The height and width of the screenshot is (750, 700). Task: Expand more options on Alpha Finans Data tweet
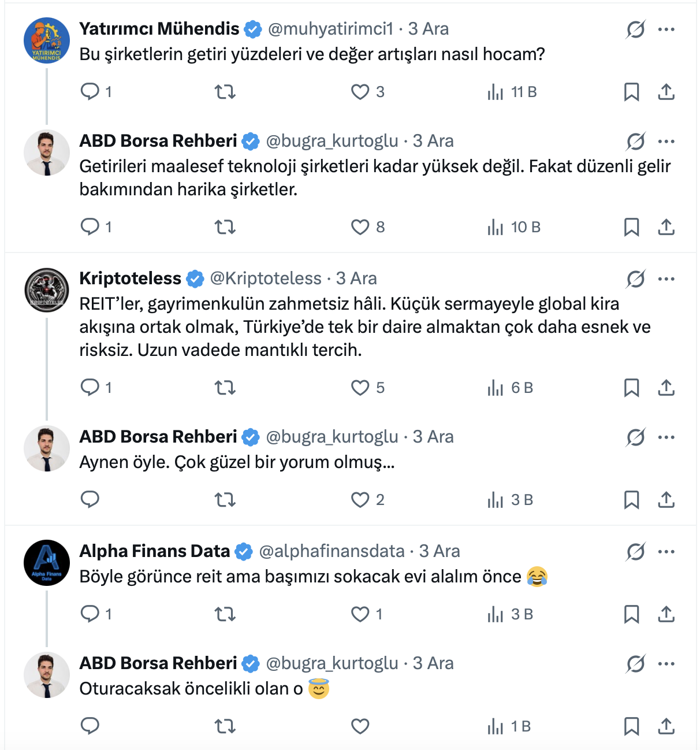[666, 552]
